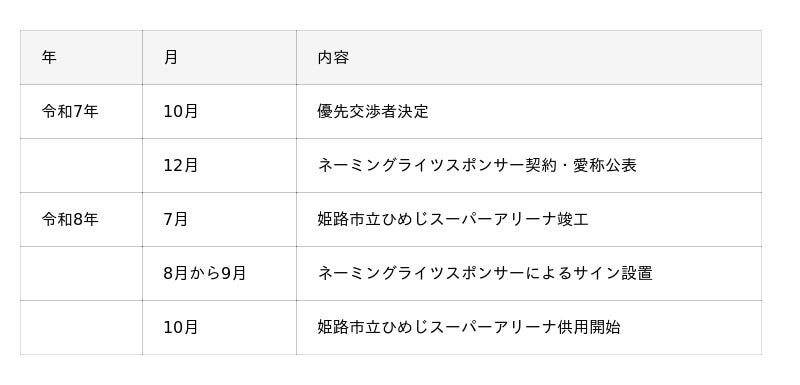Click the empty year cell beside 12月
The width and height of the screenshot is (800, 385).
click(81, 165)
